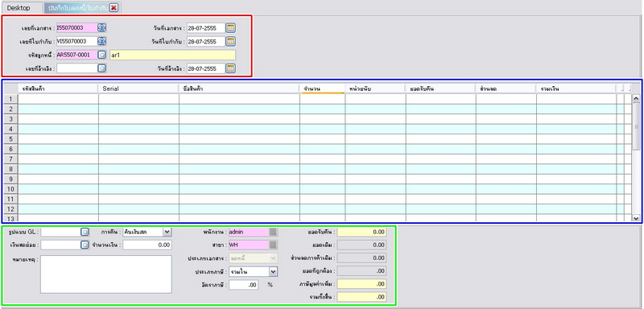
Task: Select grid row number 1
Action: click(10, 99)
